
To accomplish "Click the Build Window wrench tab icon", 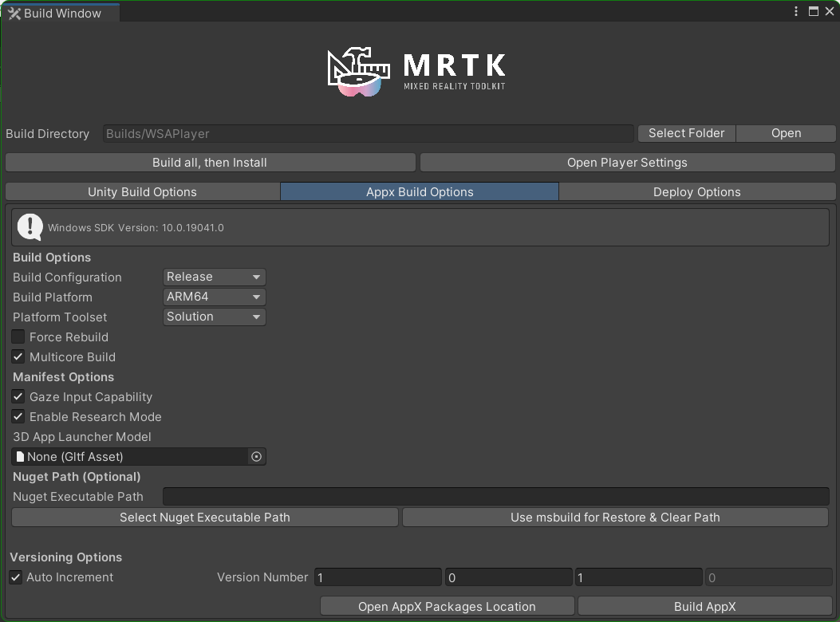I will pyautogui.click(x=14, y=14).
